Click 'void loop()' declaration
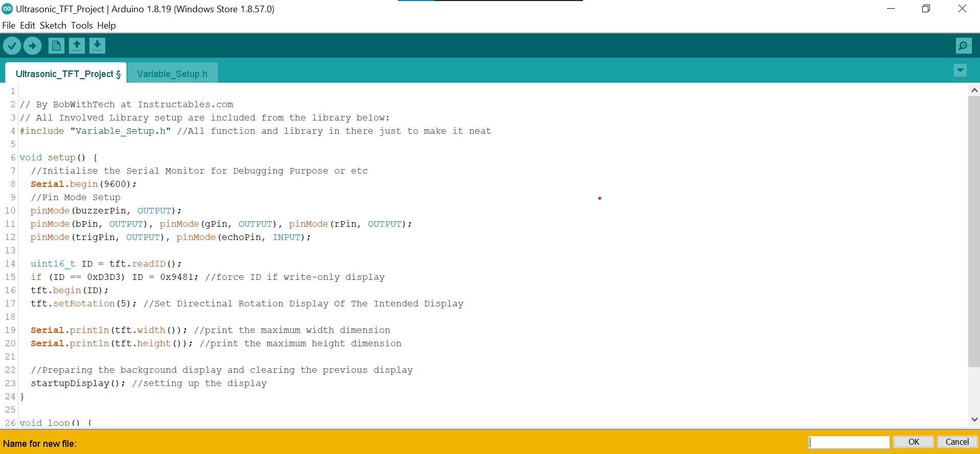980x454 pixels. (50, 423)
